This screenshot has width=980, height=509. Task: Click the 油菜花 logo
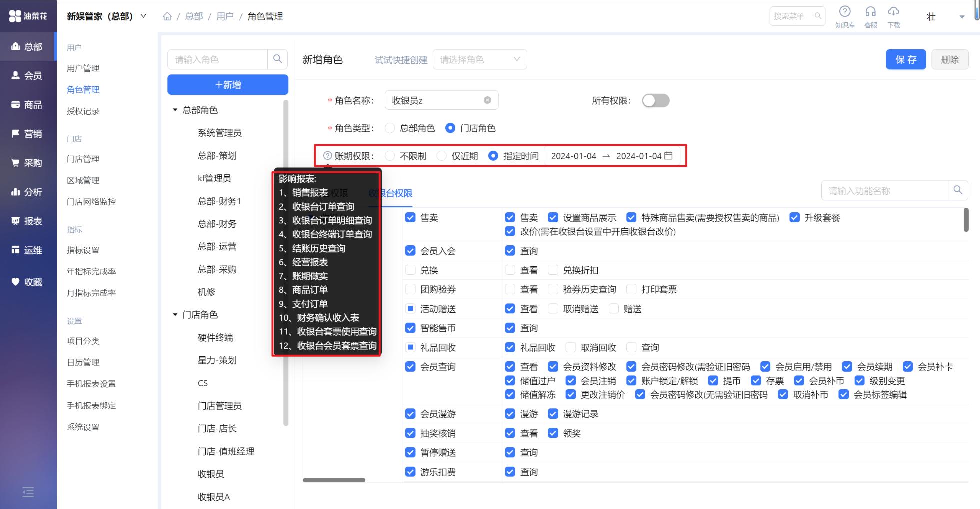(28, 16)
